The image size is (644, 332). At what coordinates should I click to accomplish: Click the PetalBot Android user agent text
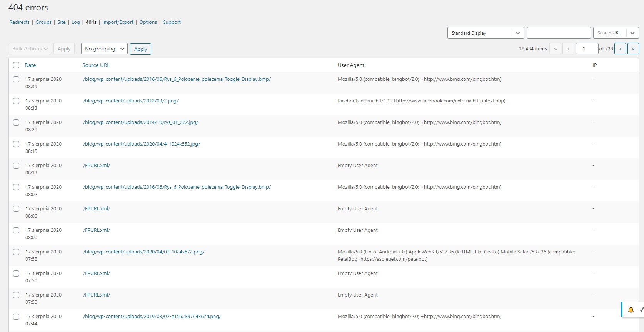[456, 255]
